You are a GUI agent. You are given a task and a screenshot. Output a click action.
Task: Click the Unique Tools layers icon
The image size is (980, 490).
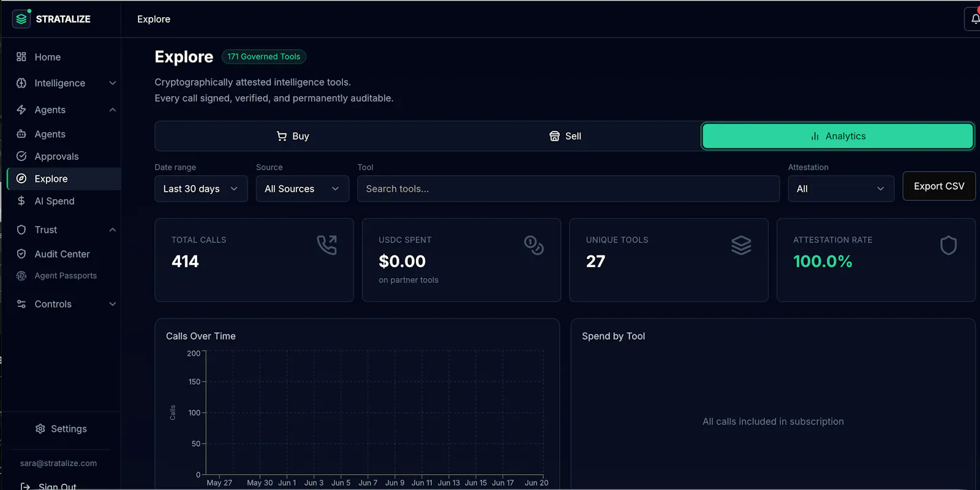[741, 245]
